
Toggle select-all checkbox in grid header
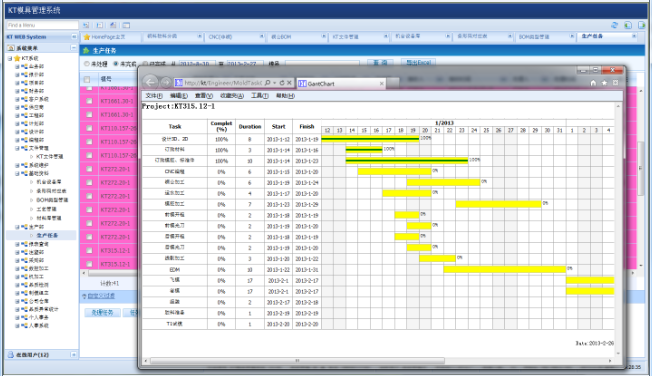[x=87, y=79]
